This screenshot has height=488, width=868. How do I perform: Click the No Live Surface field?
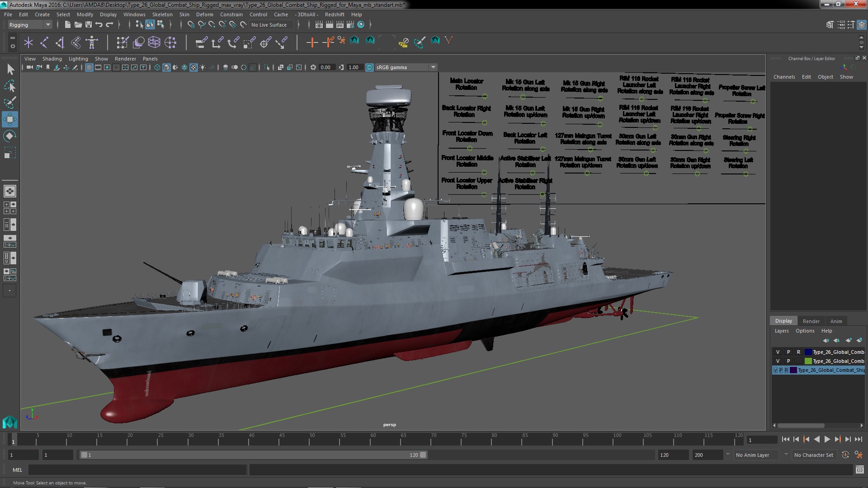272,25
